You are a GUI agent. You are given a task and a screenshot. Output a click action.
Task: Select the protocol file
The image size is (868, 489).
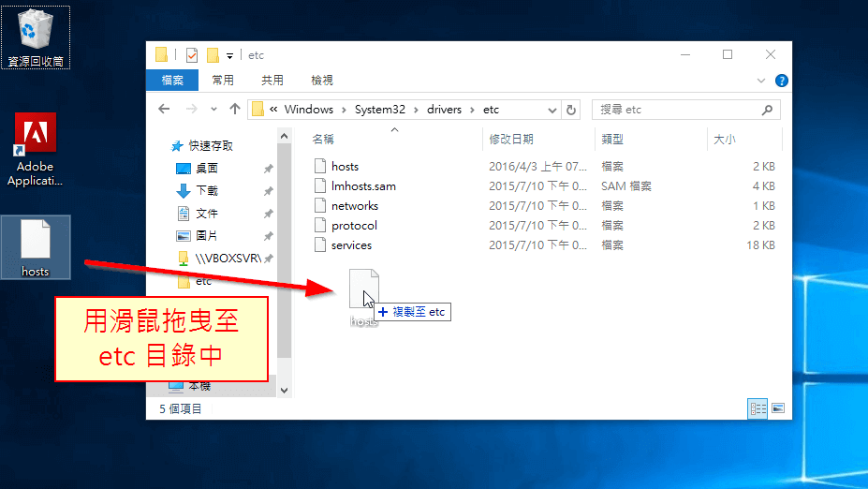click(354, 226)
